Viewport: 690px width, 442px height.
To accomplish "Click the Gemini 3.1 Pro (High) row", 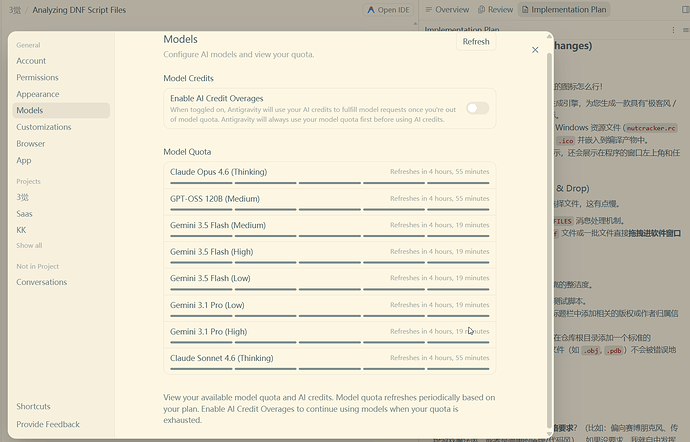I will (330, 334).
